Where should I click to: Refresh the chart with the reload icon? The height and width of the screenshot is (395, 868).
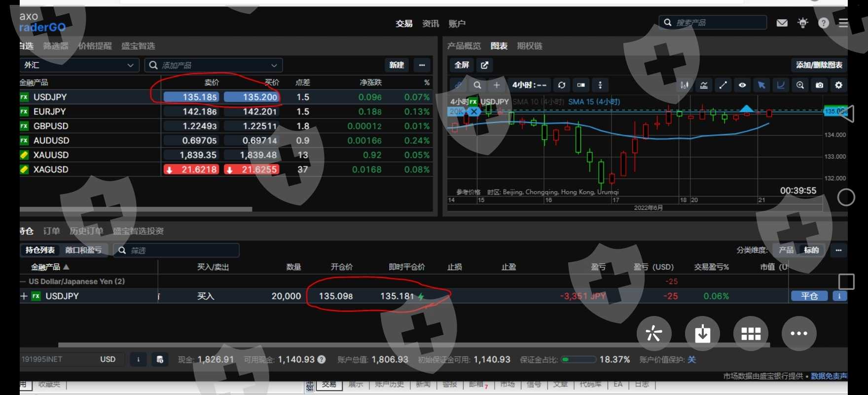pos(561,85)
